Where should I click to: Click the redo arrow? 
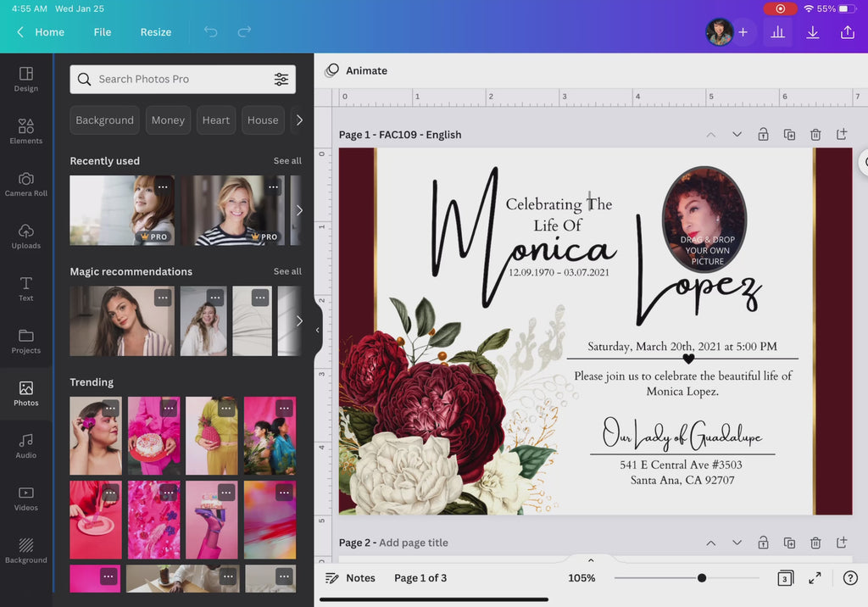tap(244, 31)
